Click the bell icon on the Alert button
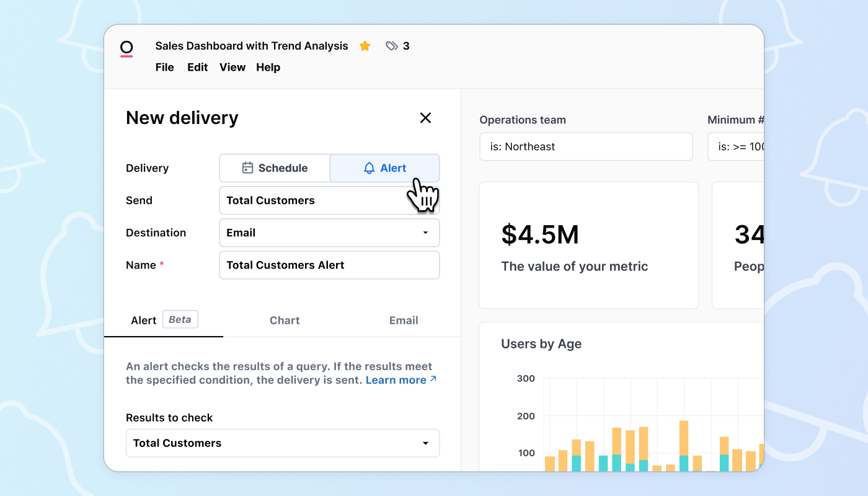This screenshot has width=868, height=496. point(369,167)
